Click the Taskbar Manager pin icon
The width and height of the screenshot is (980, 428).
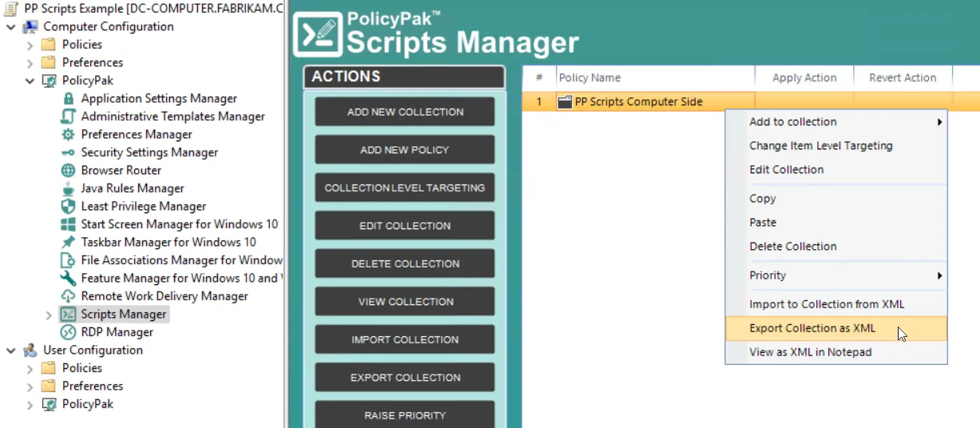coord(68,242)
